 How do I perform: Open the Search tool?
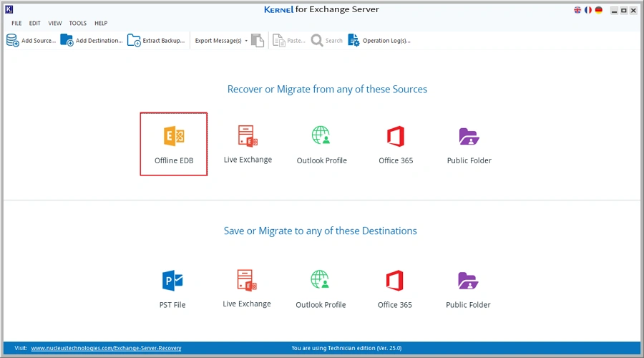(327, 40)
